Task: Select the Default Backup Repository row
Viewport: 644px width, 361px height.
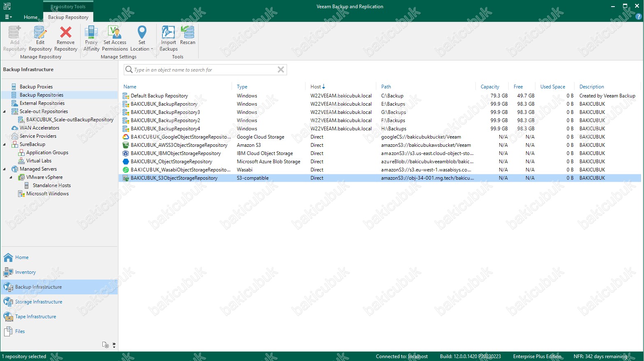Action: (x=380, y=96)
